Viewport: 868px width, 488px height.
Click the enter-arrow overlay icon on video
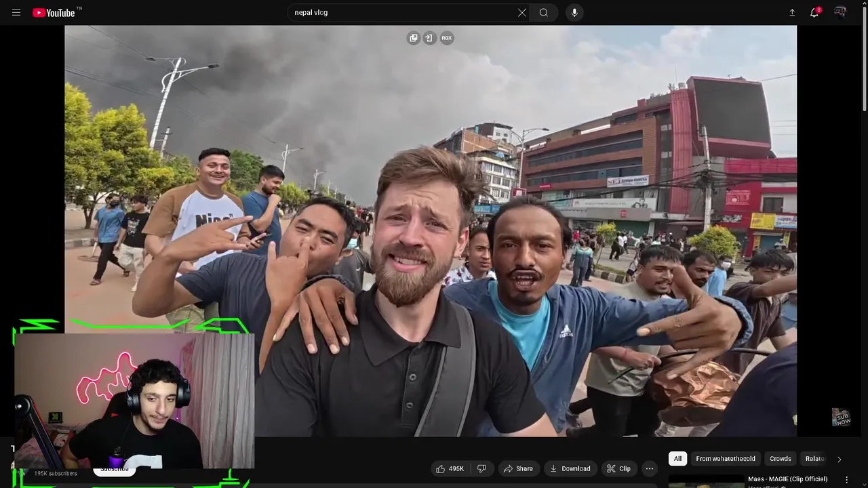tap(429, 38)
